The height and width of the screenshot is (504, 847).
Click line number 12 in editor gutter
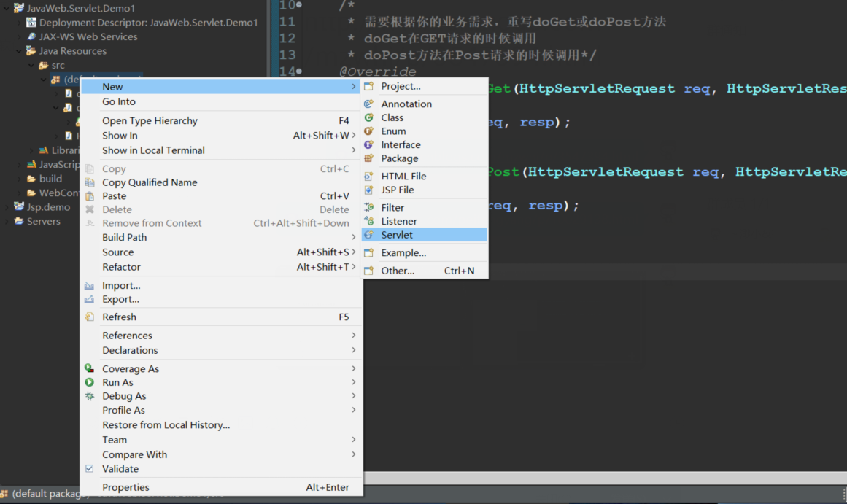click(x=287, y=39)
